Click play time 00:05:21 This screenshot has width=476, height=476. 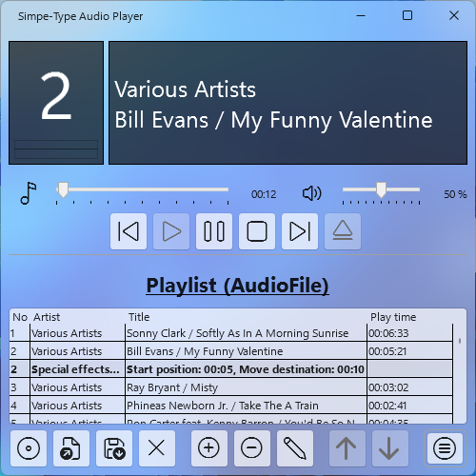coord(387,351)
